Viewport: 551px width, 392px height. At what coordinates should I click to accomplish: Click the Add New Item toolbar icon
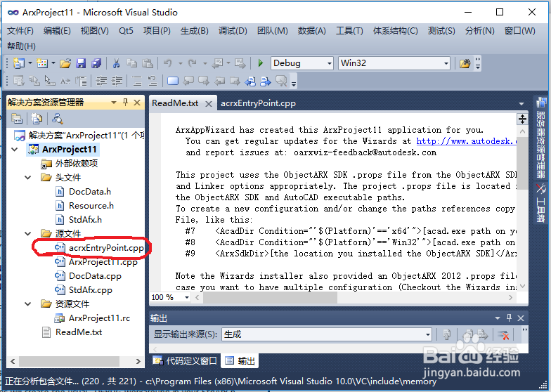click(x=42, y=63)
